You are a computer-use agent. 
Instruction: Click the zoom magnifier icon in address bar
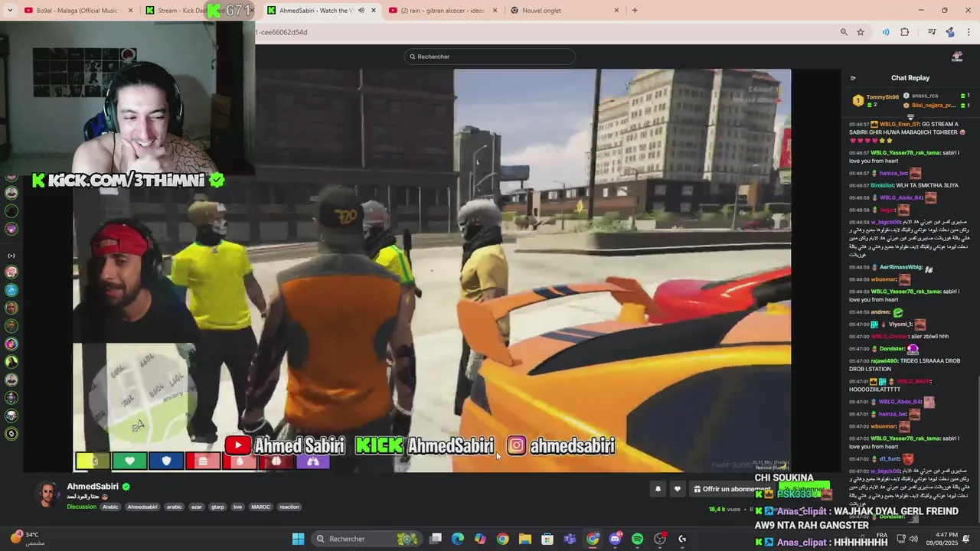point(844,32)
